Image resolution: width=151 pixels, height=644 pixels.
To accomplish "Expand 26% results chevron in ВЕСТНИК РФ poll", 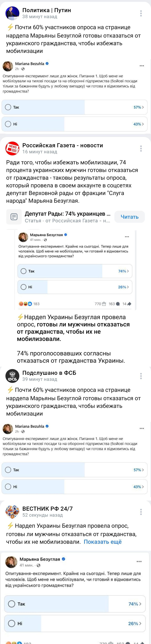I will point(140,623).
